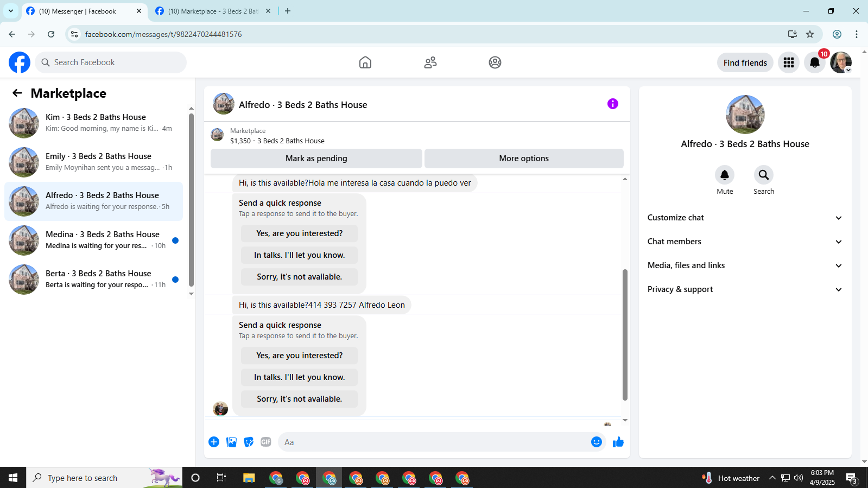
Task: Open conversation information purple icon
Action: (613, 104)
